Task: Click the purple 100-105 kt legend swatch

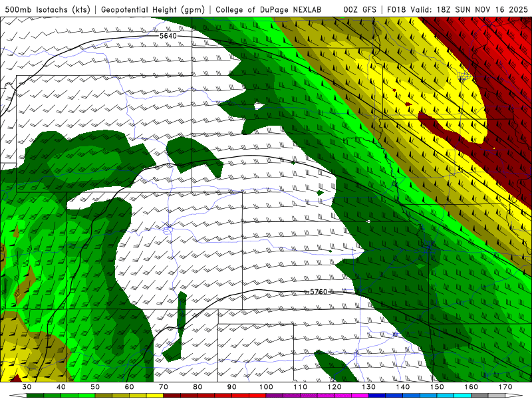Action: pos(275,396)
